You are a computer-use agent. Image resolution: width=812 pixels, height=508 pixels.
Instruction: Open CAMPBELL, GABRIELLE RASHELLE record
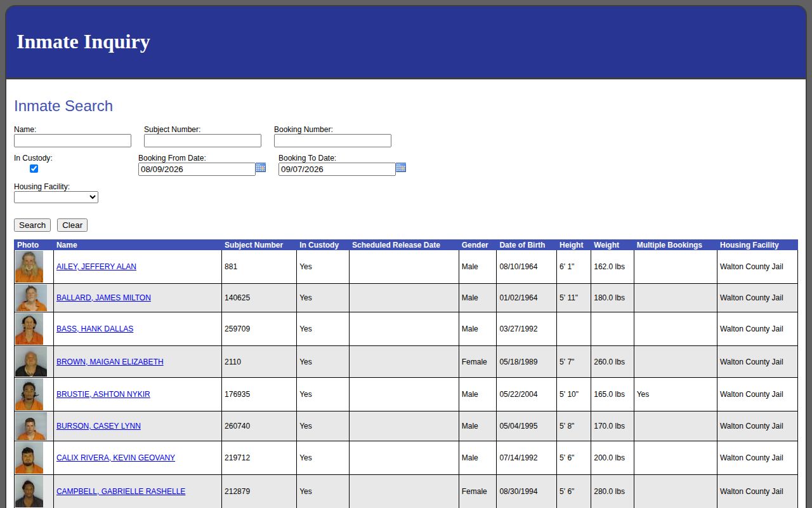121,491
